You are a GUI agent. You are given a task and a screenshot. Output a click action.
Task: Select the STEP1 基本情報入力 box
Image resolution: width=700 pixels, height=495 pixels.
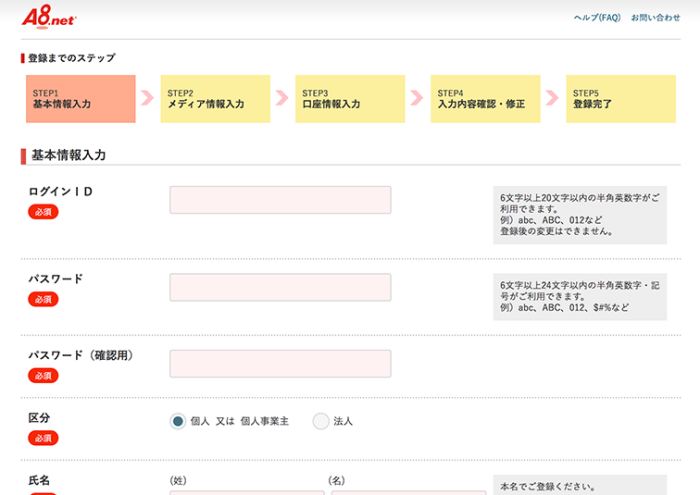(81, 99)
